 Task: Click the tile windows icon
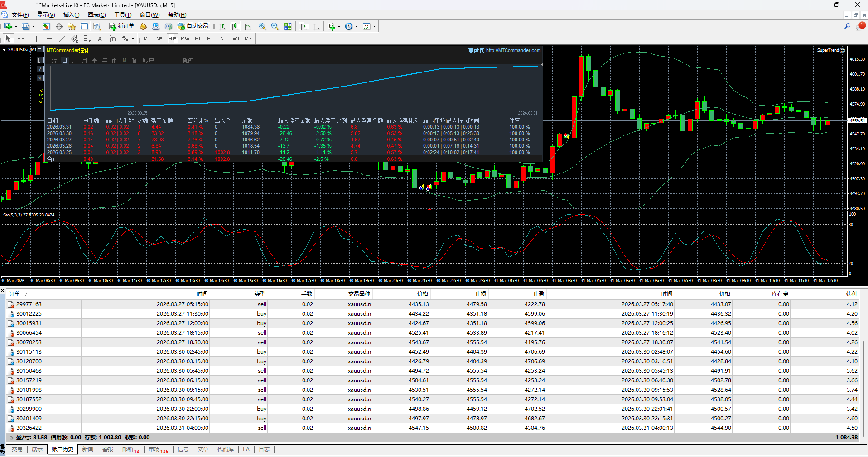288,26
